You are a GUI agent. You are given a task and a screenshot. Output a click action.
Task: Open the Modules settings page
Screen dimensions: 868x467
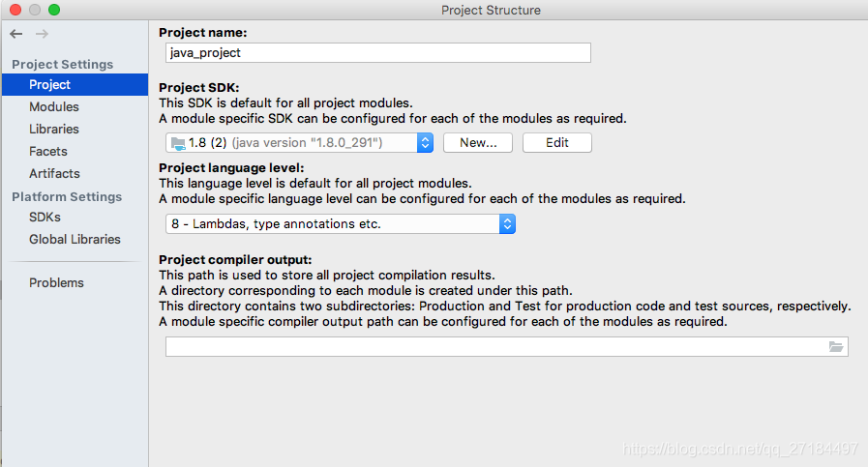(x=54, y=107)
